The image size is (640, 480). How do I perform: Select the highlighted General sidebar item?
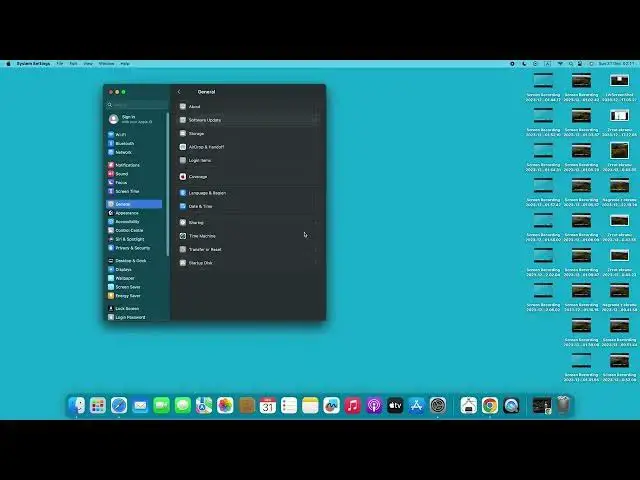click(134, 204)
